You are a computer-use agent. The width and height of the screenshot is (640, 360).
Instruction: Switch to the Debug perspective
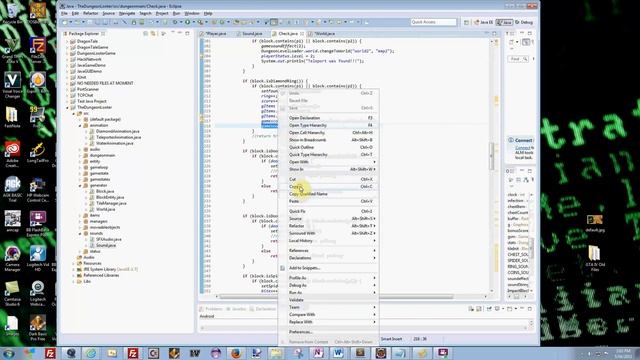pyautogui.click(x=524, y=22)
